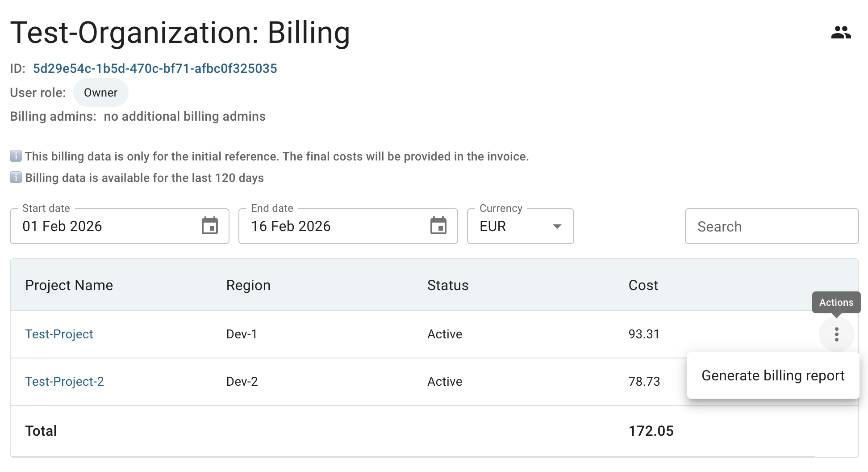Click the three-dot Actions icon for Test-Project
Viewport: 868px width, 472px height.
tap(836, 334)
